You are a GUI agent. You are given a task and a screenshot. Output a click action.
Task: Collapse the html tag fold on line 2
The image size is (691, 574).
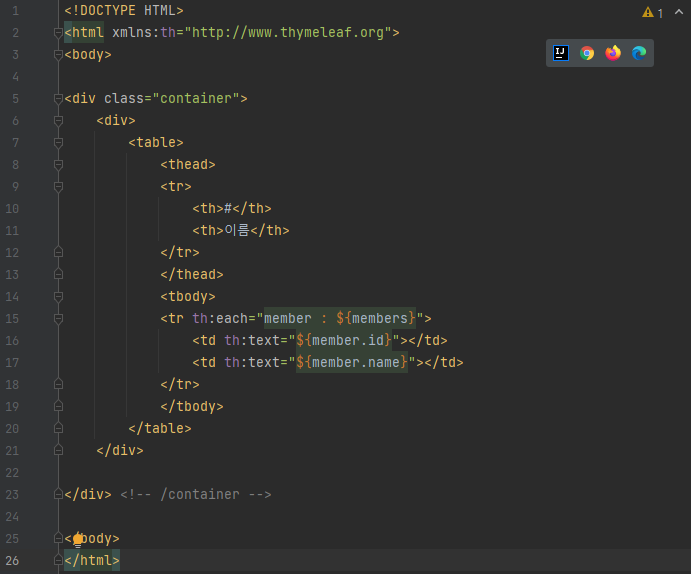point(58,33)
